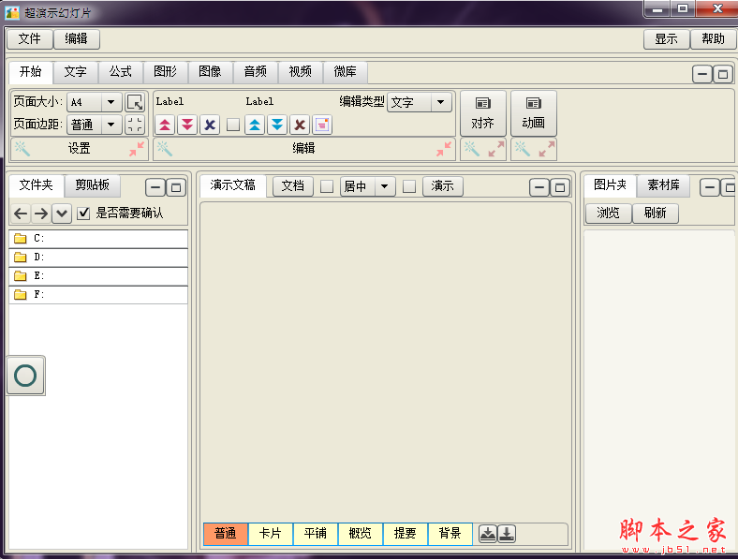Switch to the 剪贴板 tab

[92, 185]
